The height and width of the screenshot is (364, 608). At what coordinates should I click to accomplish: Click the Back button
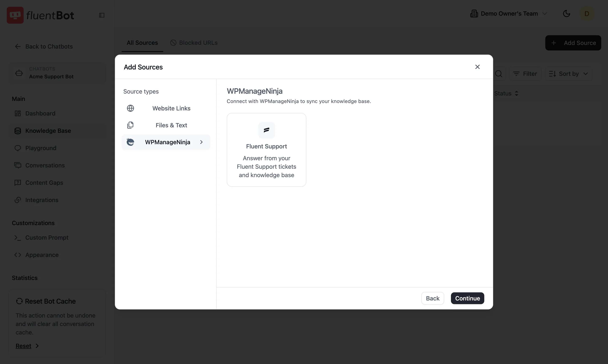point(433,298)
